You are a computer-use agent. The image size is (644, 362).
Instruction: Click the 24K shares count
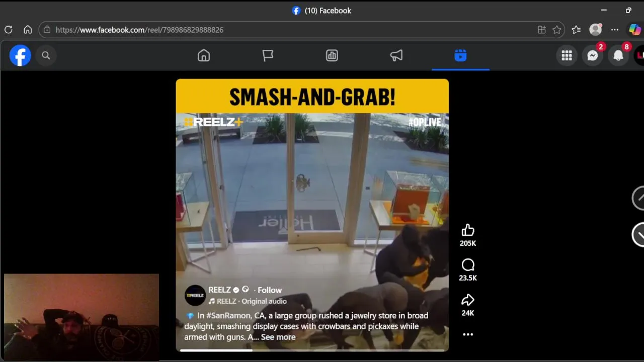tap(468, 313)
